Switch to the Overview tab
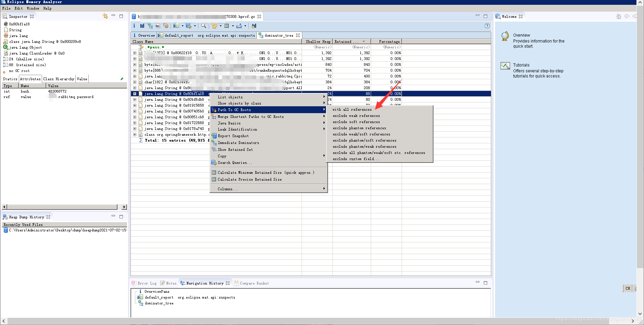The height and width of the screenshot is (325, 644). pyautogui.click(x=143, y=35)
